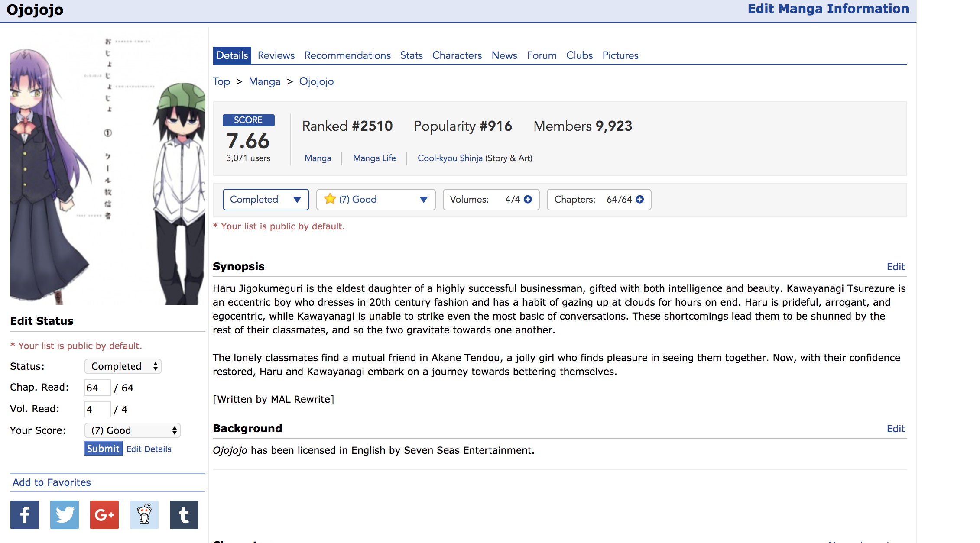This screenshot has height=543, width=980.
Task: Share via Google Plus icon
Action: point(104,515)
